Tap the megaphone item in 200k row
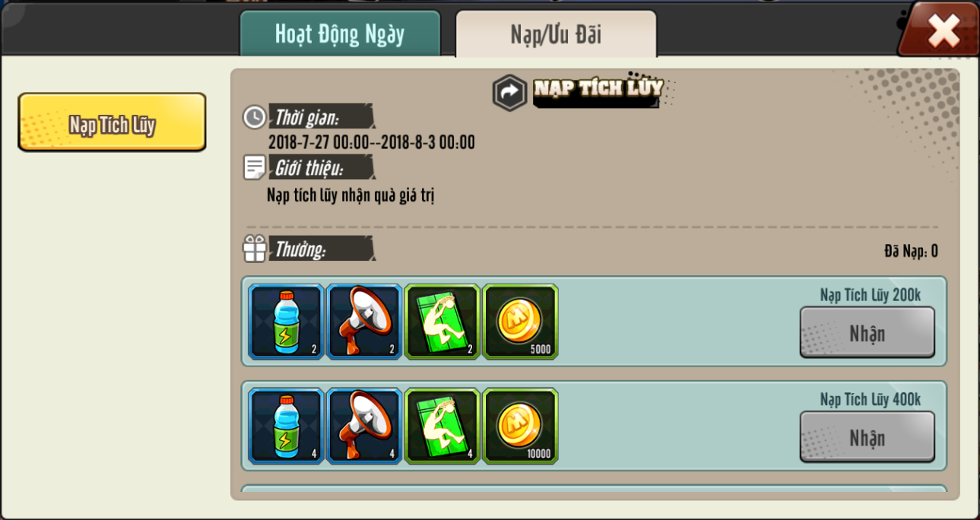The image size is (980, 520). pyautogui.click(x=364, y=322)
